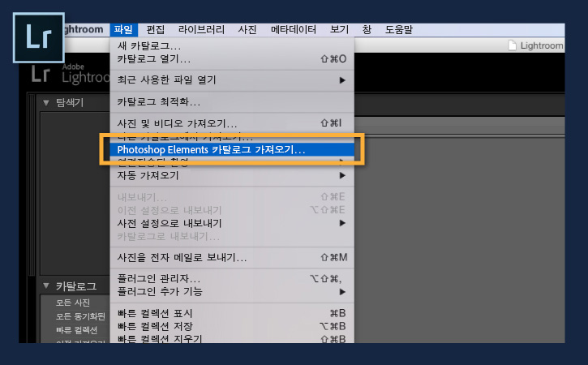Open the 편집 menu

[155, 30]
